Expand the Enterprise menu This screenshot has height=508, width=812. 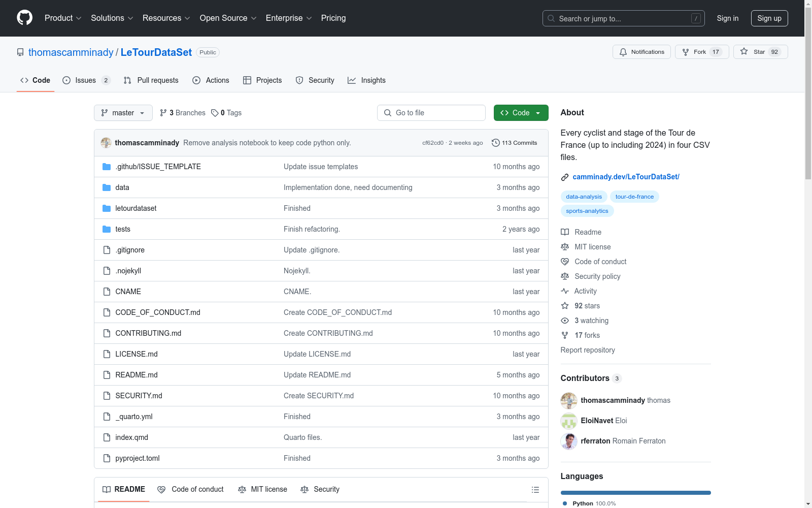pos(289,18)
